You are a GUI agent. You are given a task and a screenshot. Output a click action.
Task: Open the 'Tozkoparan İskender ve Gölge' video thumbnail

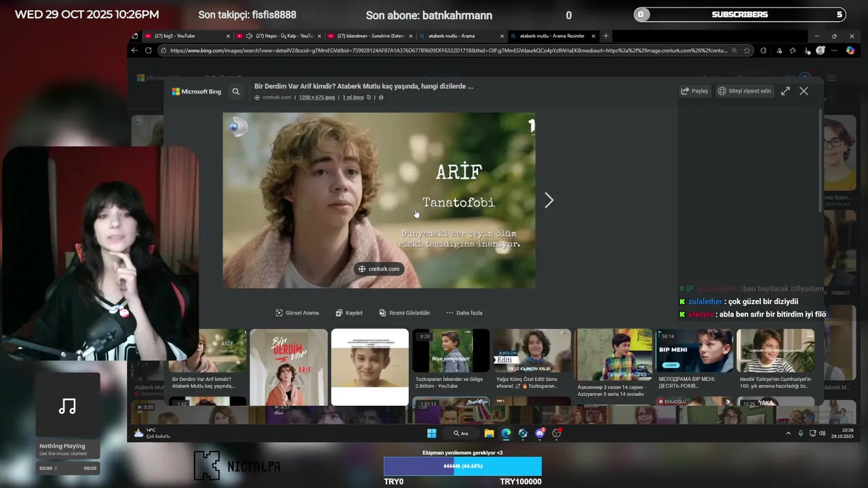click(x=451, y=359)
